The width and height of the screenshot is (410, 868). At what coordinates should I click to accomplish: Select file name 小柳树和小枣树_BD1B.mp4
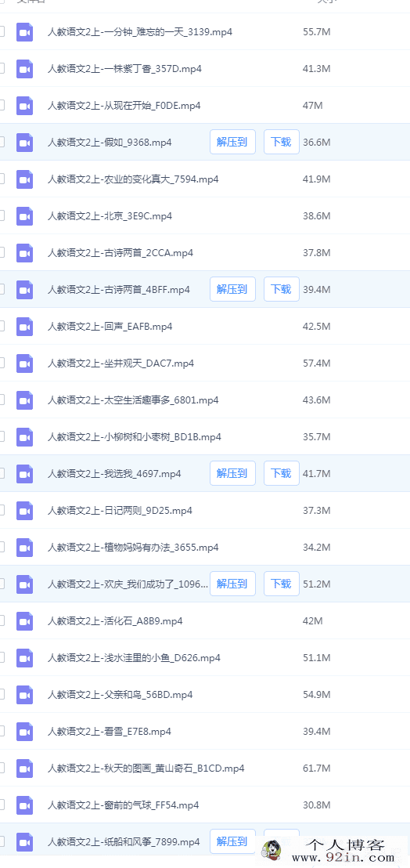(x=135, y=437)
